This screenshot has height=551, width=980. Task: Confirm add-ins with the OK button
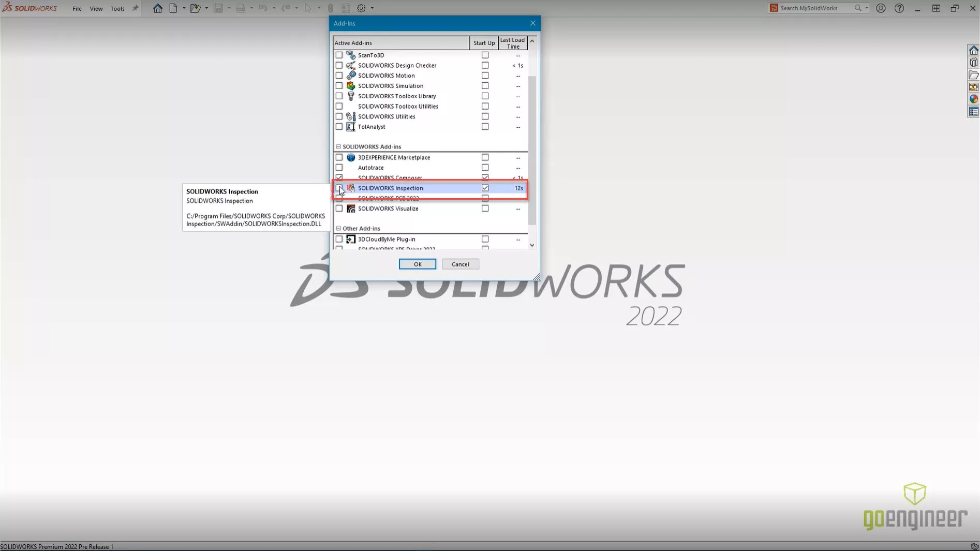tap(418, 264)
